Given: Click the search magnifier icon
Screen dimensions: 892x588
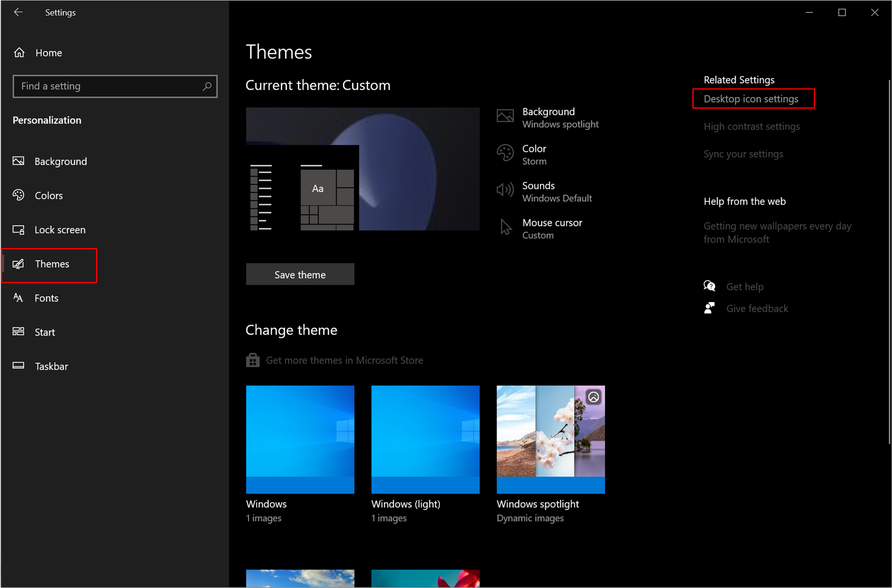Looking at the screenshot, I should [x=207, y=86].
